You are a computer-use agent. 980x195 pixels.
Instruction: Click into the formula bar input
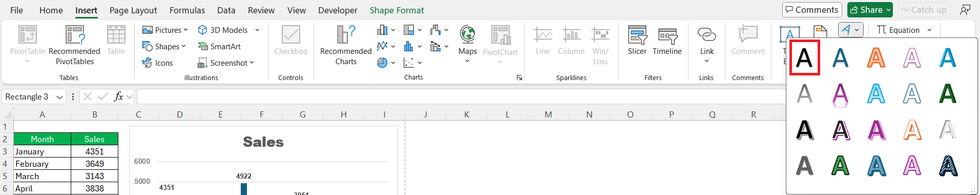(461, 96)
